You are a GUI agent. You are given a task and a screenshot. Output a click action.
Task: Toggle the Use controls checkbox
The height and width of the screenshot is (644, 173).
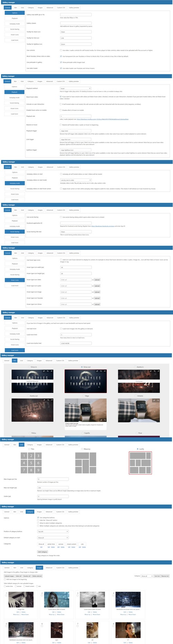[x=61, y=50]
